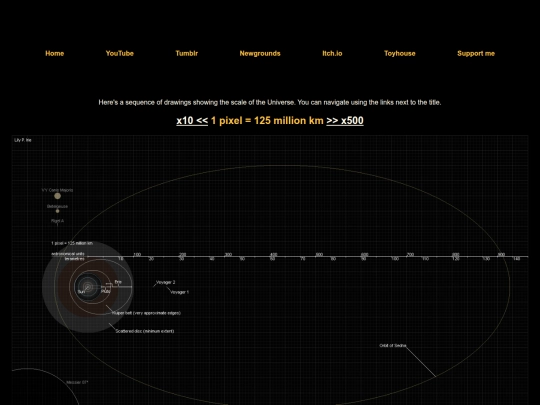Click the introductory sentence about the Universe scale
Viewport: 540px width, 405px height.
[x=270, y=102]
